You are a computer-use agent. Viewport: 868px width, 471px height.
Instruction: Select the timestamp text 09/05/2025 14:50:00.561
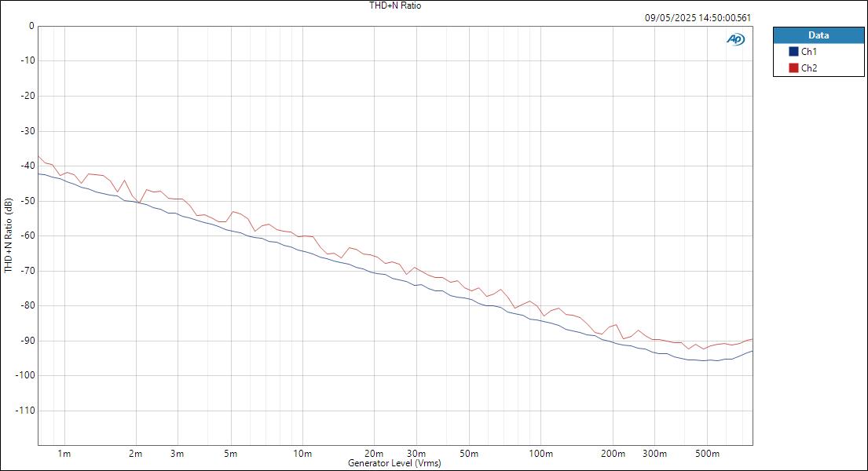click(698, 15)
